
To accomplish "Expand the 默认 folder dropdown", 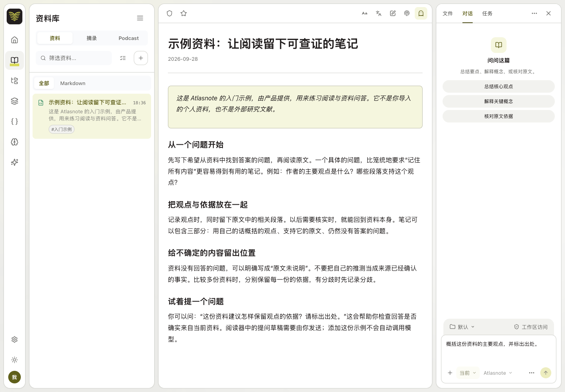I will tap(462, 327).
